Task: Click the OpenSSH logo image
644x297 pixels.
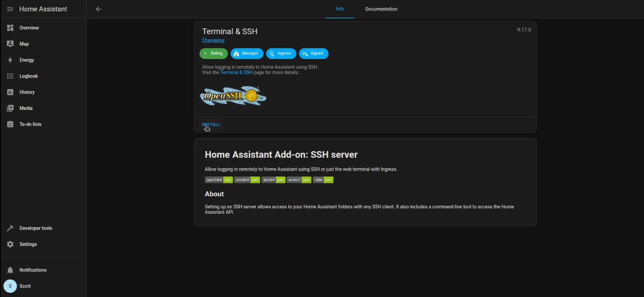Action: pos(233,97)
